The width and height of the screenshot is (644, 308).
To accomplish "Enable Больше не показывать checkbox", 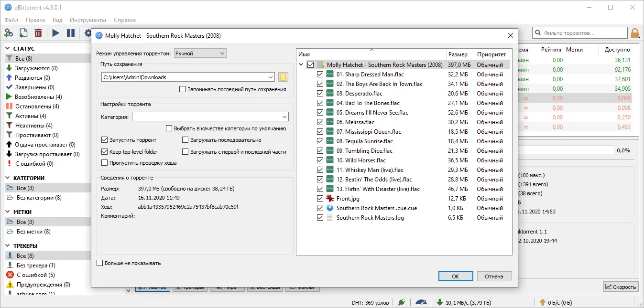I will click(x=100, y=263).
